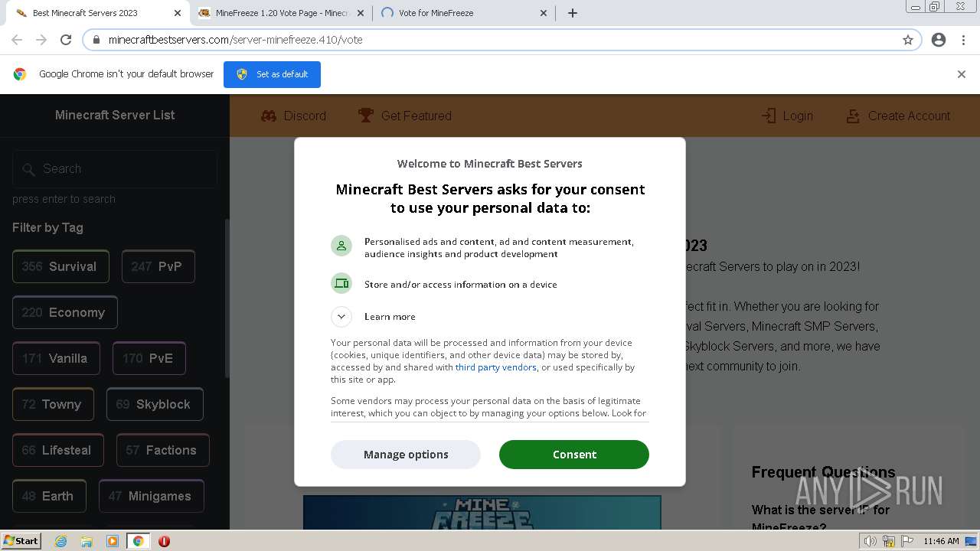Filter by the Survival tag
Screen dimensions: 980x551
coord(60,266)
